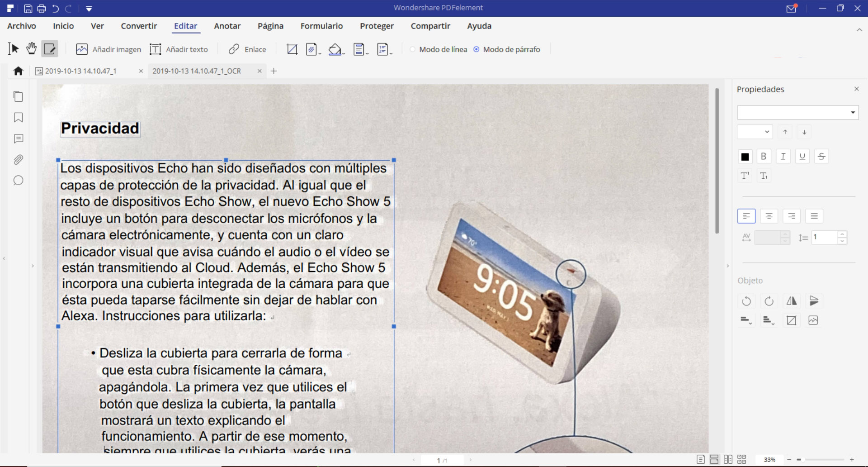The height and width of the screenshot is (467, 868).
Task: Open the font size dropdown
Action: pyautogui.click(x=755, y=132)
